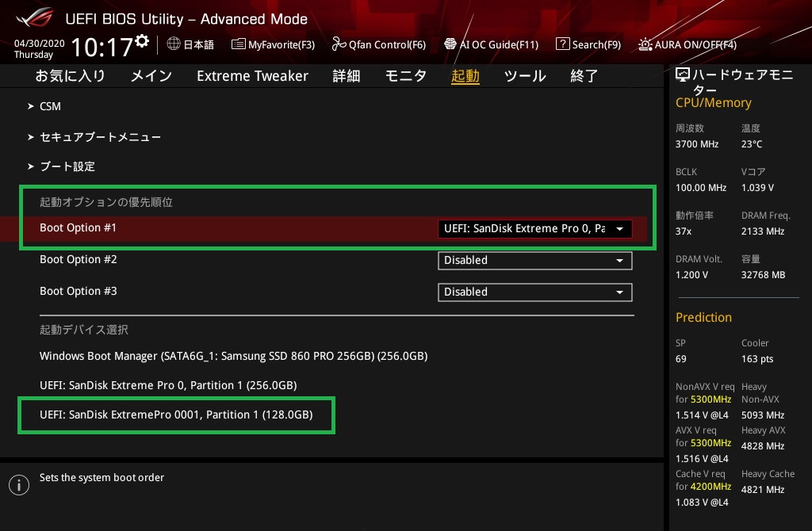Boot from SanDisk Extreme Pro 0 256.0GB
Screen dimensions: 812x531
tap(168, 386)
